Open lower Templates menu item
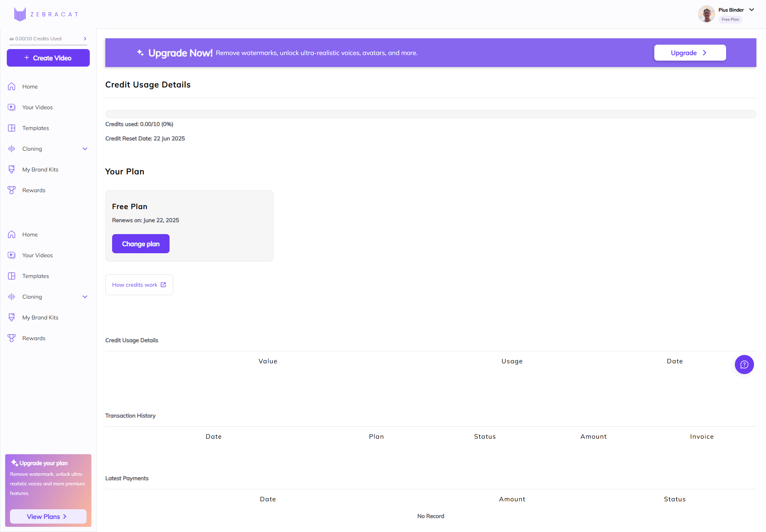 36,276
